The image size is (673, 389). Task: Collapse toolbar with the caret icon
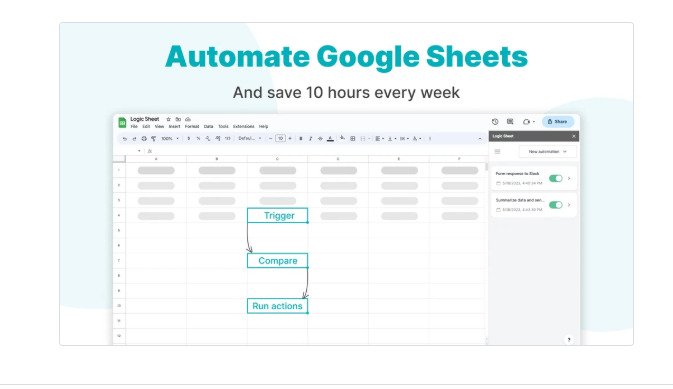479,139
